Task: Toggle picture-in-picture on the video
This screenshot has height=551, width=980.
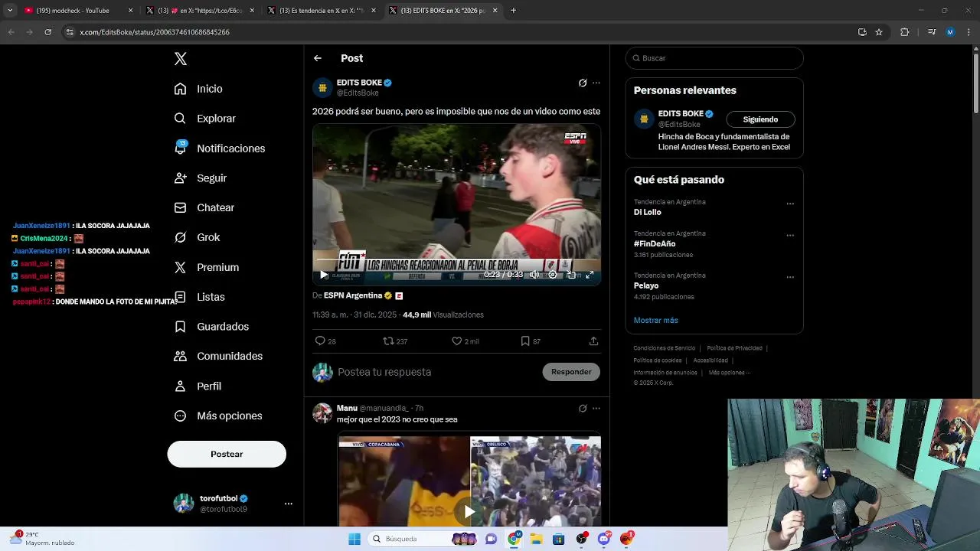Action: click(571, 275)
